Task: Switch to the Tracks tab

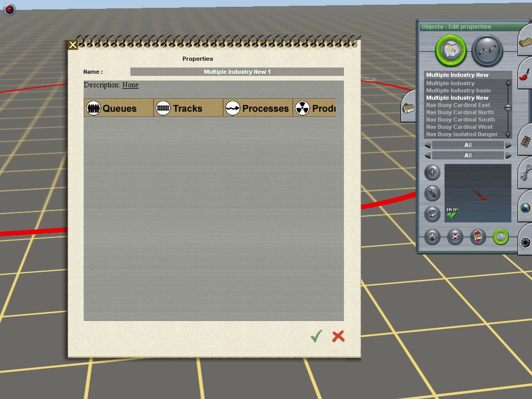Action: coord(188,108)
